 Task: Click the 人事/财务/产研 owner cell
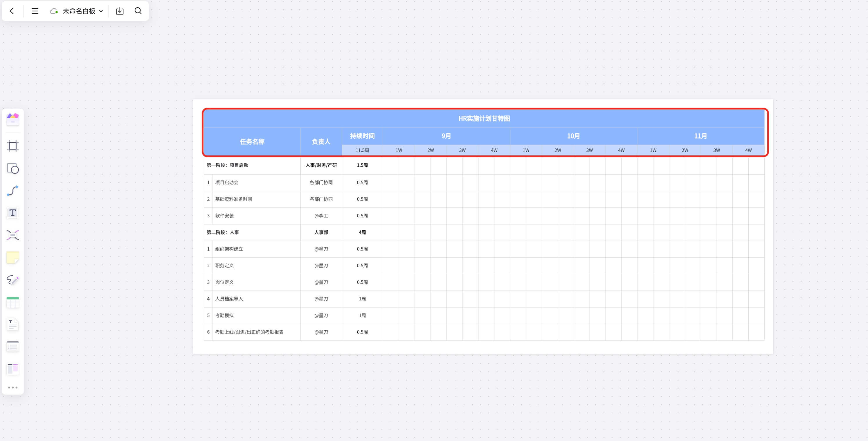click(321, 165)
